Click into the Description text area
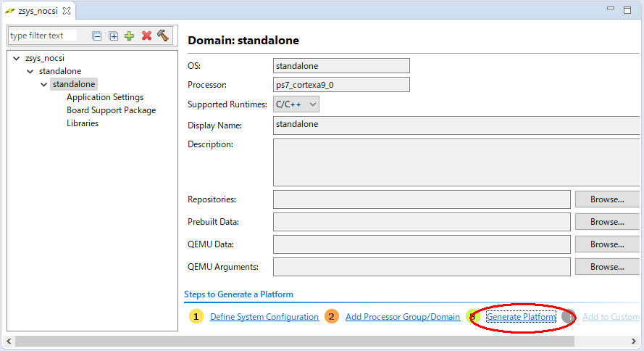This screenshot has width=644, height=351. [x=456, y=162]
